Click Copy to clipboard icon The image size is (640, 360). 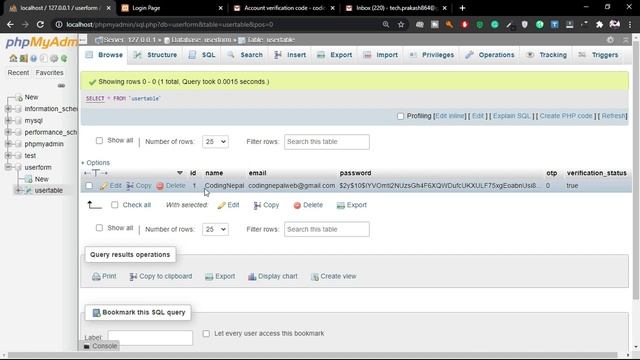[133, 277]
